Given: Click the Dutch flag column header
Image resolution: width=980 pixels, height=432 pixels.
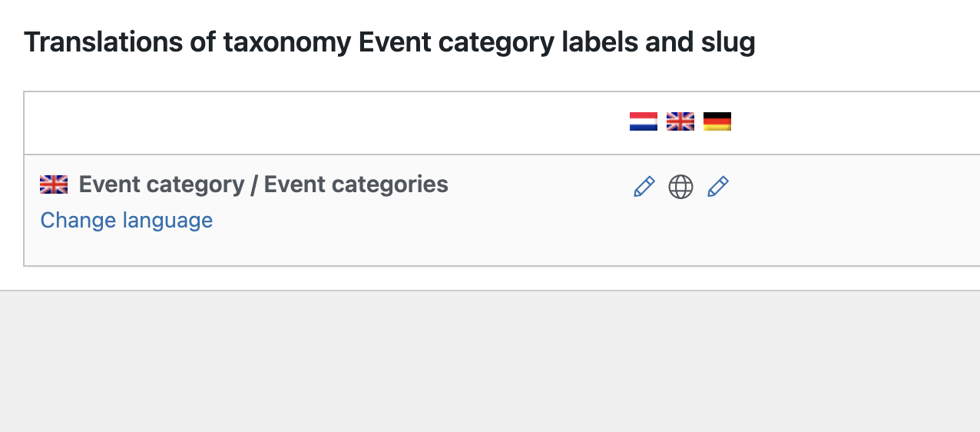Looking at the screenshot, I should [x=644, y=121].
